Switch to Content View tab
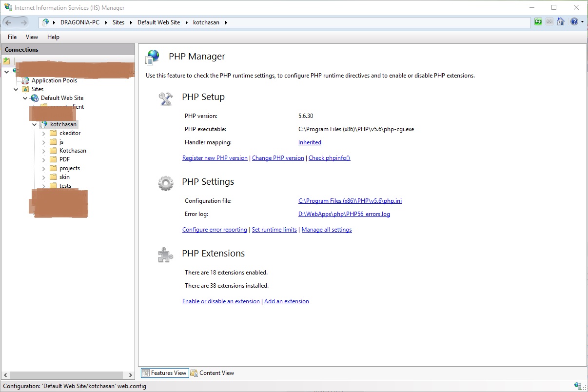 (213, 373)
